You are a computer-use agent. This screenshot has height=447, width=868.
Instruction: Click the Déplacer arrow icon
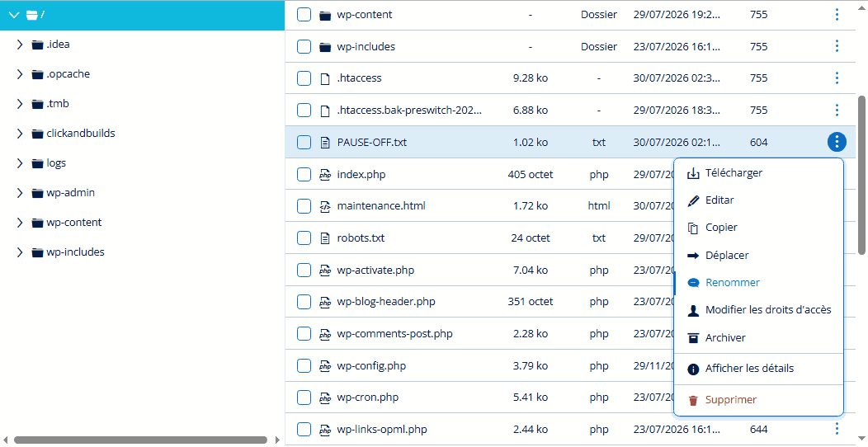point(693,256)
